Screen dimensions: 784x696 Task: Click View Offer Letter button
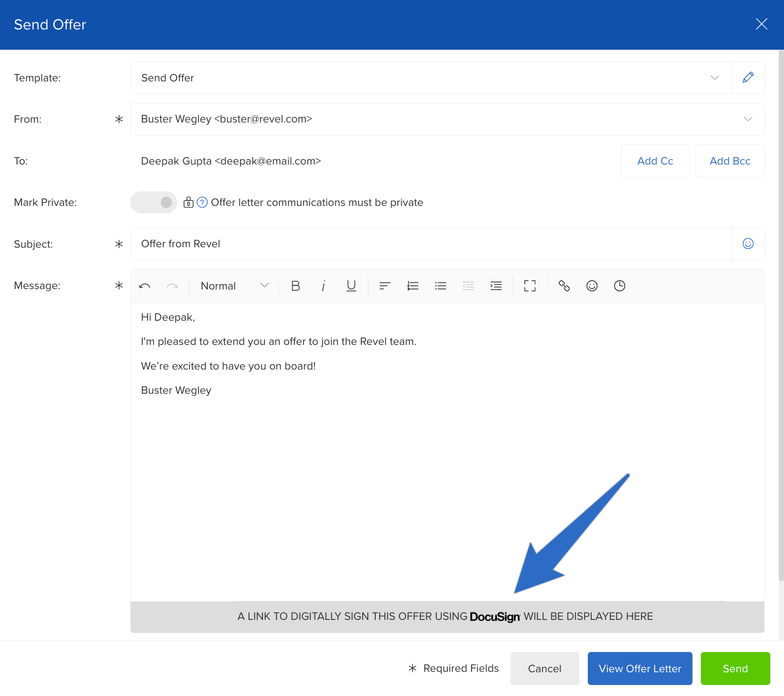(640, 669)
